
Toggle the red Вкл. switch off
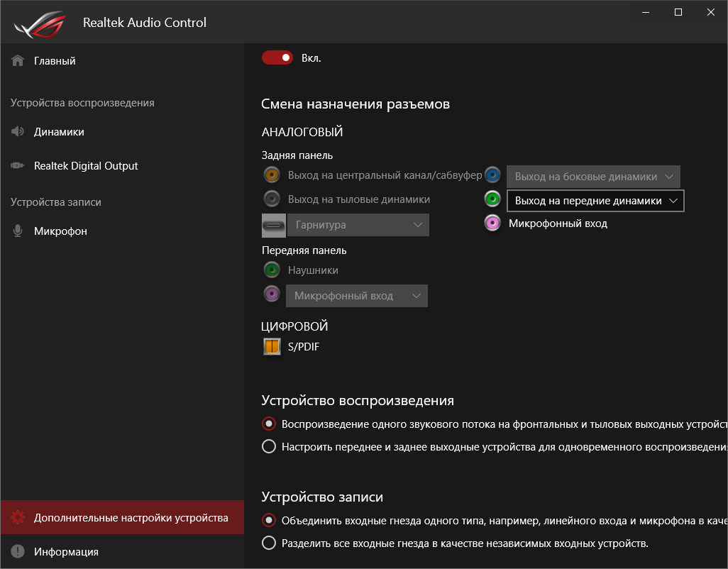coord(277,57)
